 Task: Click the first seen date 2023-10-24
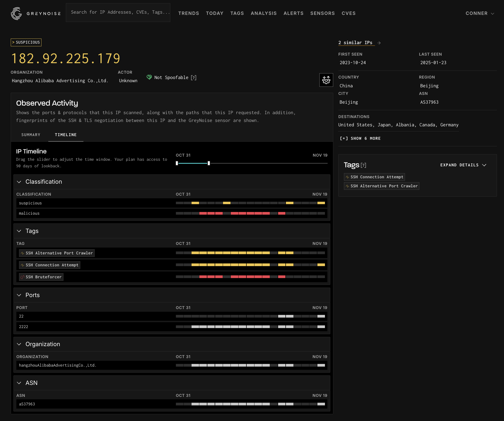pos(353,63)
